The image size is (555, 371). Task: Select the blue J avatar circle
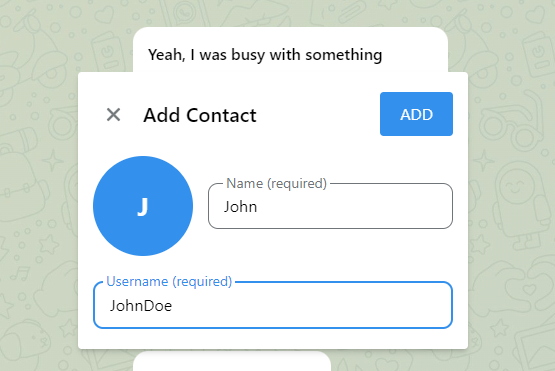coord(143,206)
